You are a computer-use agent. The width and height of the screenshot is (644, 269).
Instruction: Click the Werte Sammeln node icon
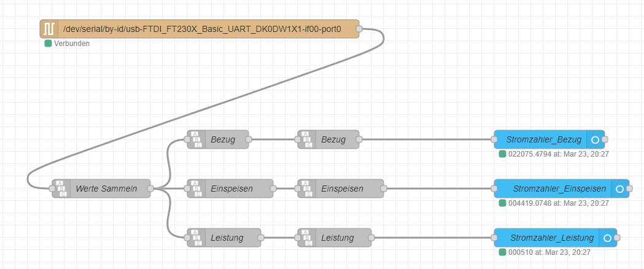tap(61, 189)
